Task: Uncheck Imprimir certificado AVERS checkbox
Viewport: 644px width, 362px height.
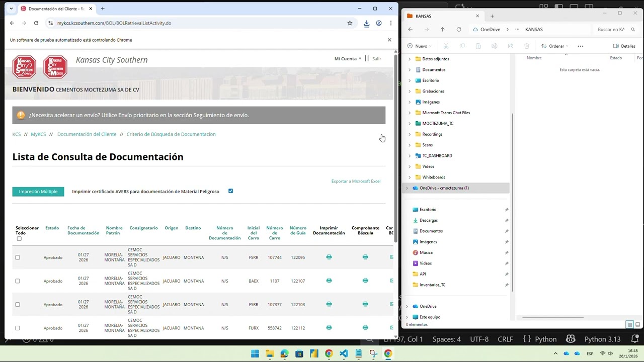Action: (x=230, y=191)
